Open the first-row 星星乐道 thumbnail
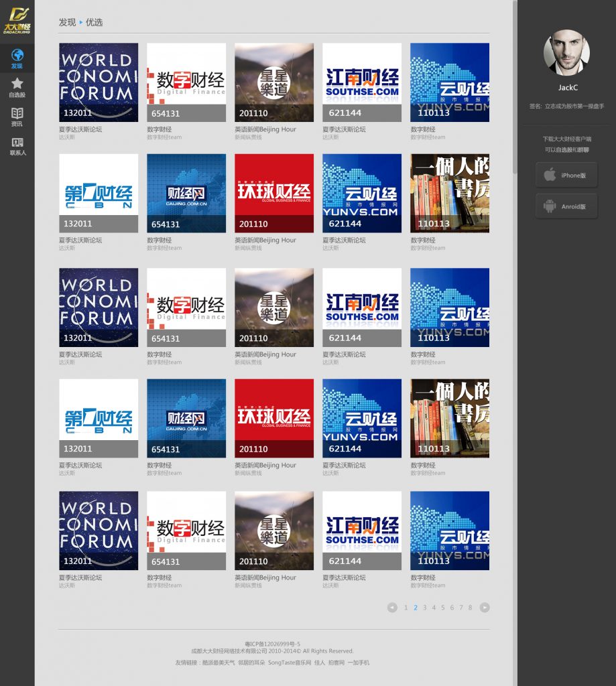616x686 pixels. click(274, 82)
